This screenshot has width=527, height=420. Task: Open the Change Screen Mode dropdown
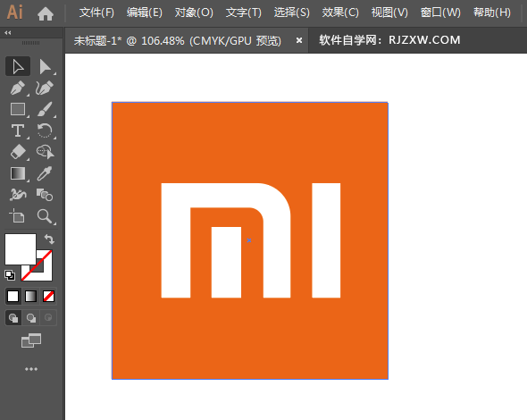tap(31, 340)
